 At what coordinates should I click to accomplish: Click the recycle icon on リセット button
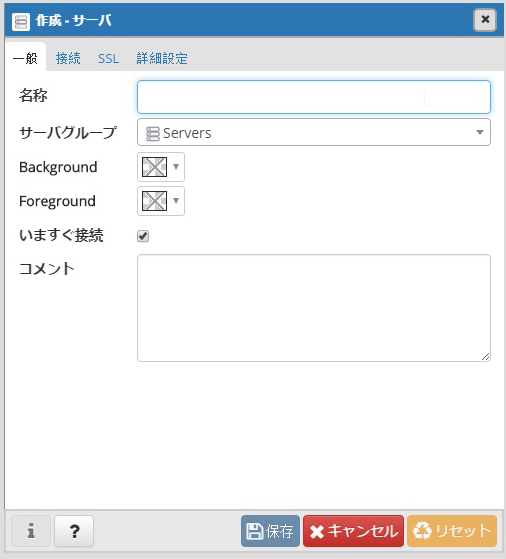pos(422,531)
